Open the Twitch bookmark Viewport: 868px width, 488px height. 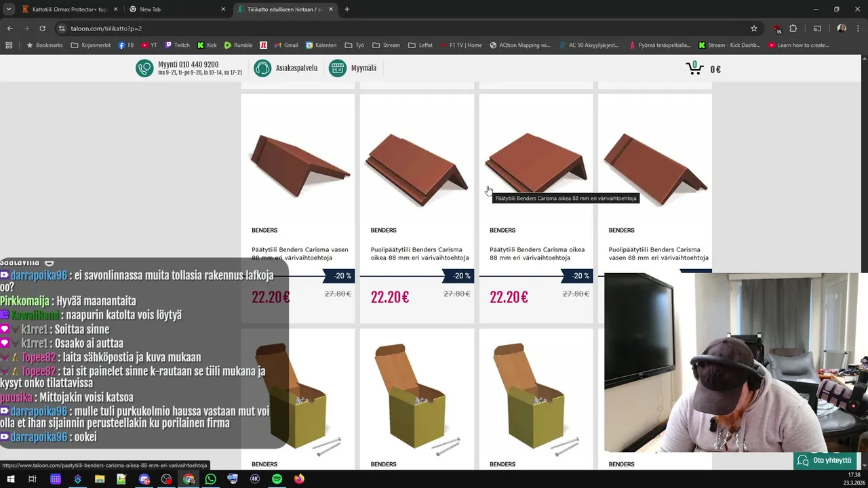[x=178, y=45]
